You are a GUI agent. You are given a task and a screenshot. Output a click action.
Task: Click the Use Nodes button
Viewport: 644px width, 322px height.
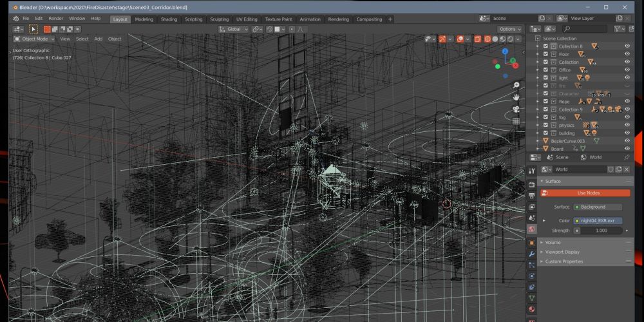585,193
